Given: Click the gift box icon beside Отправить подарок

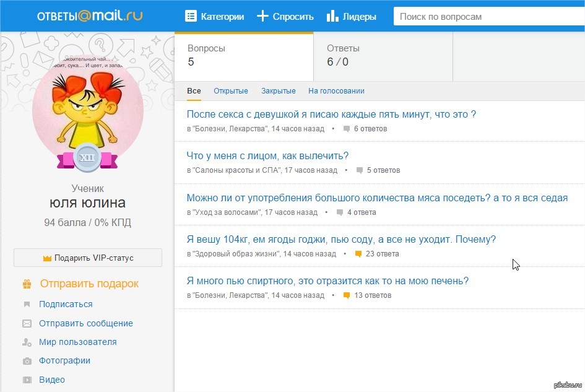Looking at the screenshot, I should coord(27,284).
